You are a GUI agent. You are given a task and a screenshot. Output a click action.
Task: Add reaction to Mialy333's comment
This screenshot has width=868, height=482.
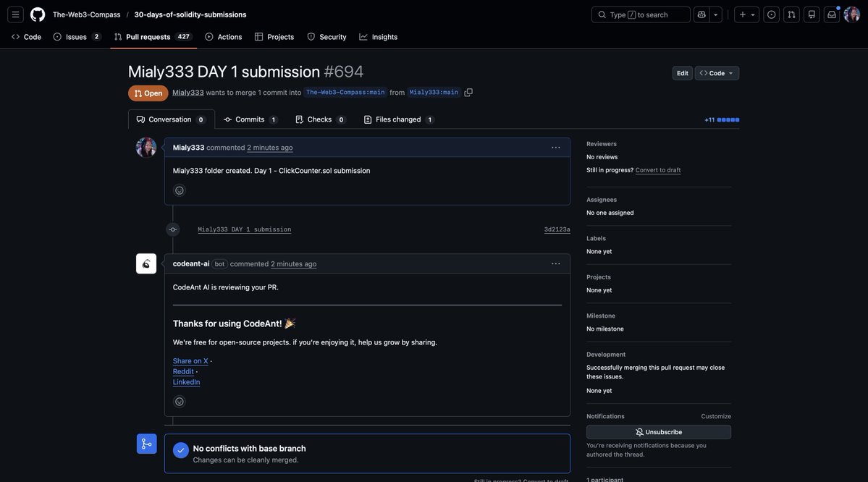pos(180,190)
